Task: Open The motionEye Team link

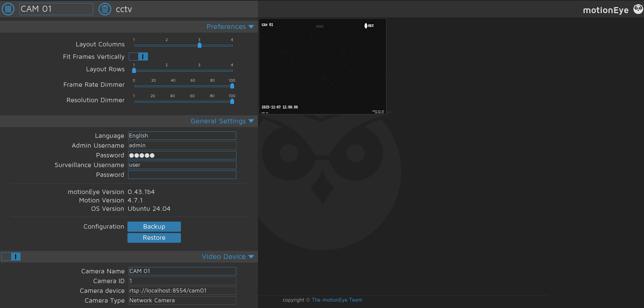Action: 337,300
